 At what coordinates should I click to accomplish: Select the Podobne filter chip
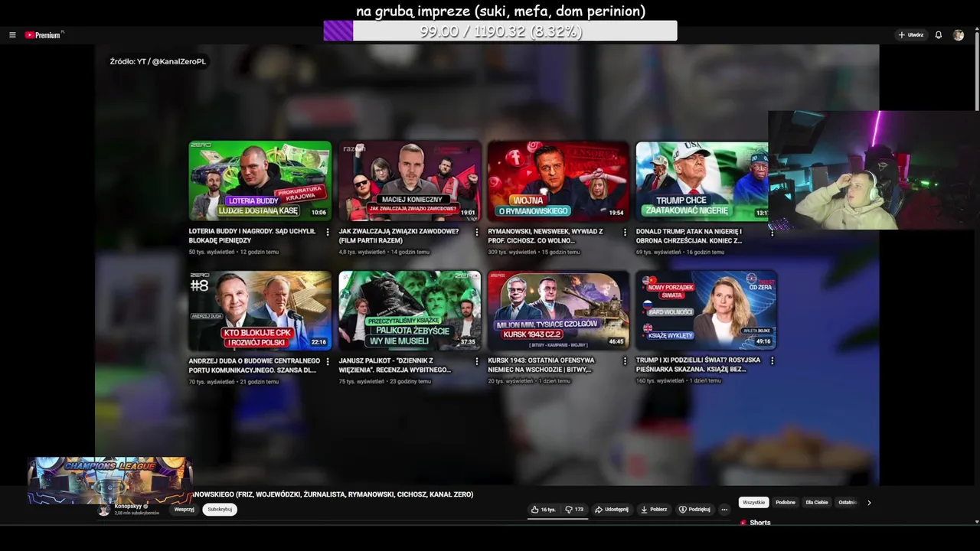(786, 503)
